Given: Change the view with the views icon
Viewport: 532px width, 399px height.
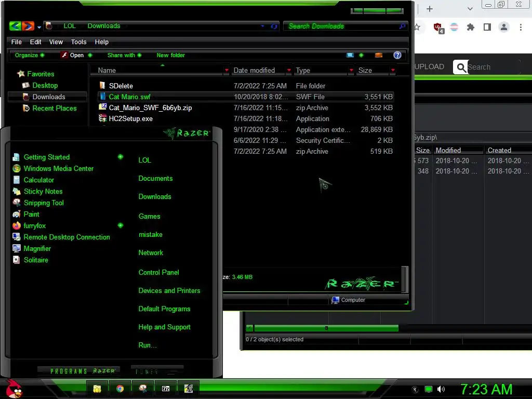Looking at the screenshot, I should pos(350,55).
